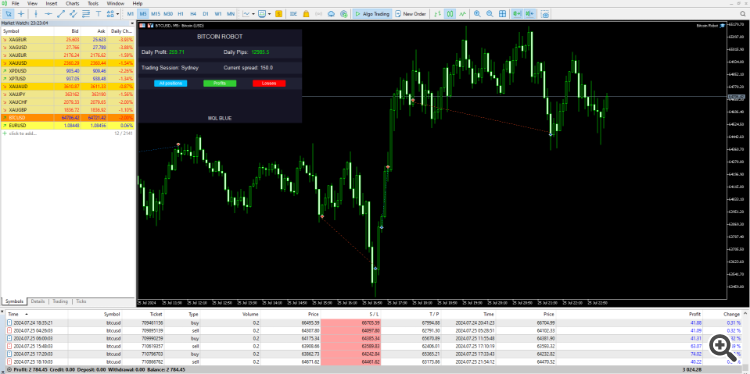Click the green Profits button
Viewport: 750px width, 374px height.
coord(220,83)
